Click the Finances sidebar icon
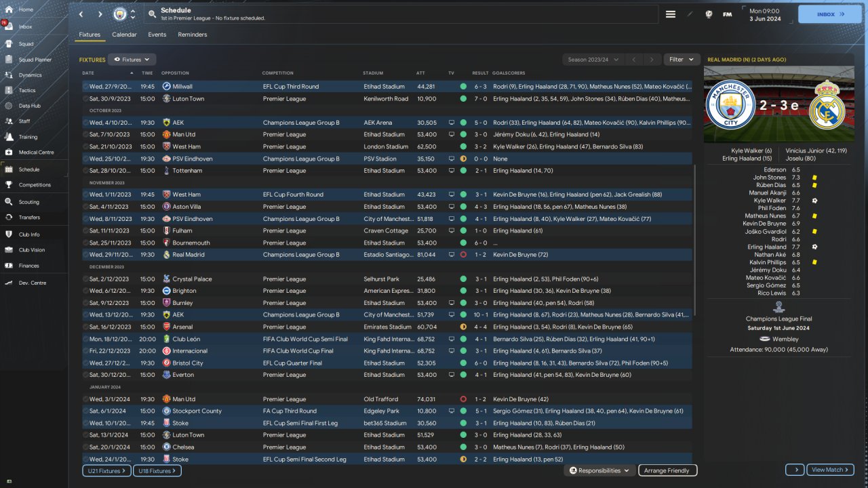The height and width of the screenshot is (488, 868). [8, 266]
